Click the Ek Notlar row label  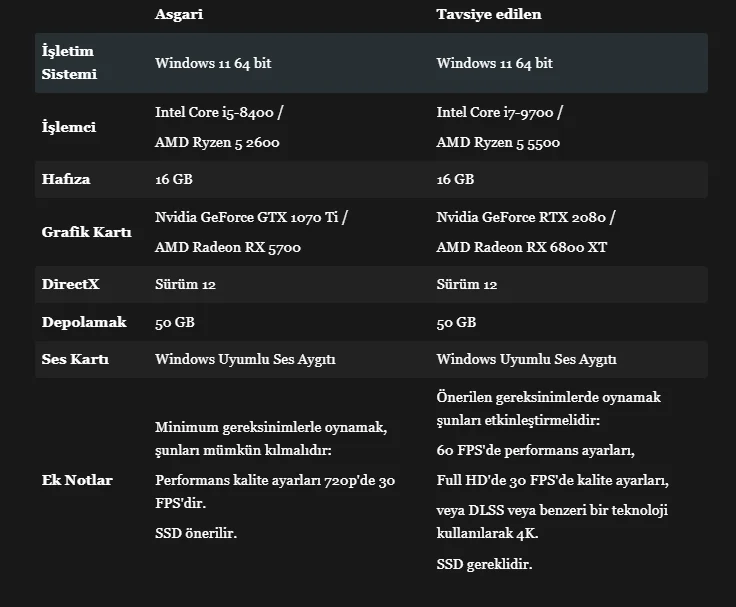pyautogui.click(x=77, y=480)
